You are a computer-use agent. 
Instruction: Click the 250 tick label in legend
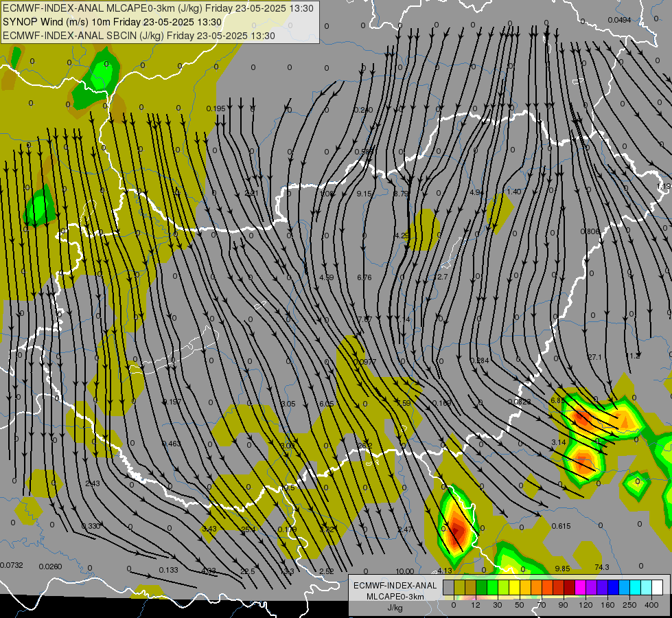(629, 605)
